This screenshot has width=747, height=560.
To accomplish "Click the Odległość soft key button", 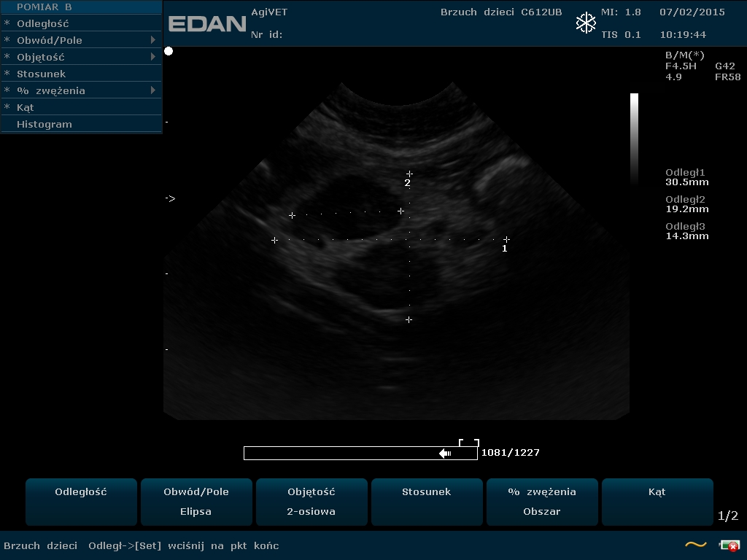I will coord(81,502).
